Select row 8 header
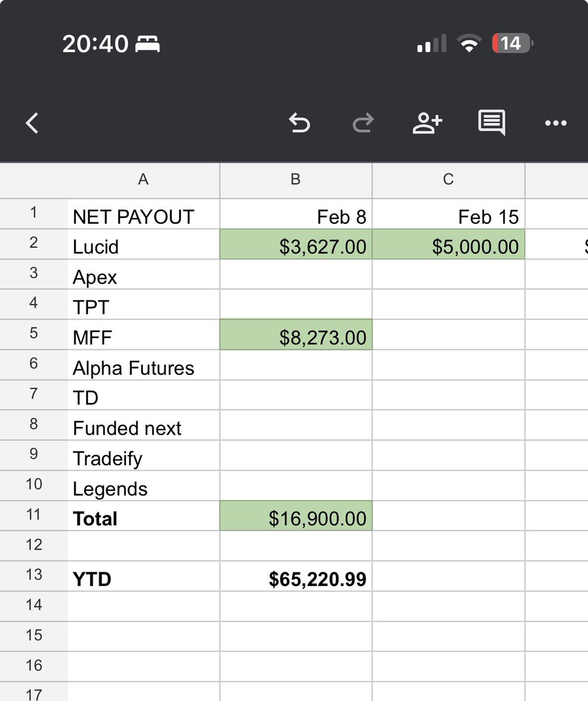Image resolution: width=588 pixels, height=701 pixels. coord(34,425)
